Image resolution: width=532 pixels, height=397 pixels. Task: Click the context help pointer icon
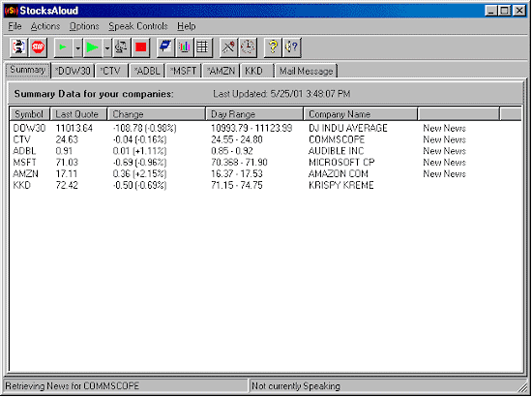(x=292, y=47)
